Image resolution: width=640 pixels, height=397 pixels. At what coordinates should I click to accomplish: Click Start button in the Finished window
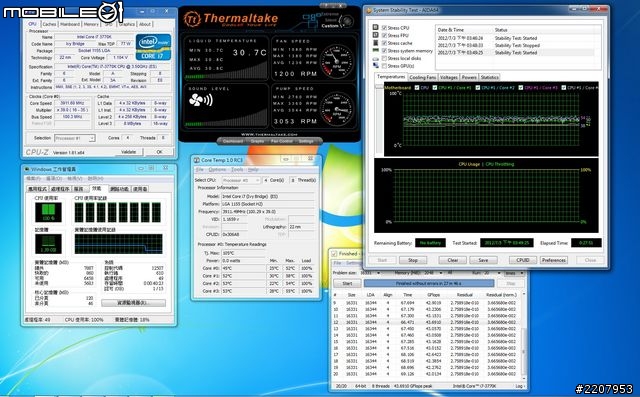[347, 283]
